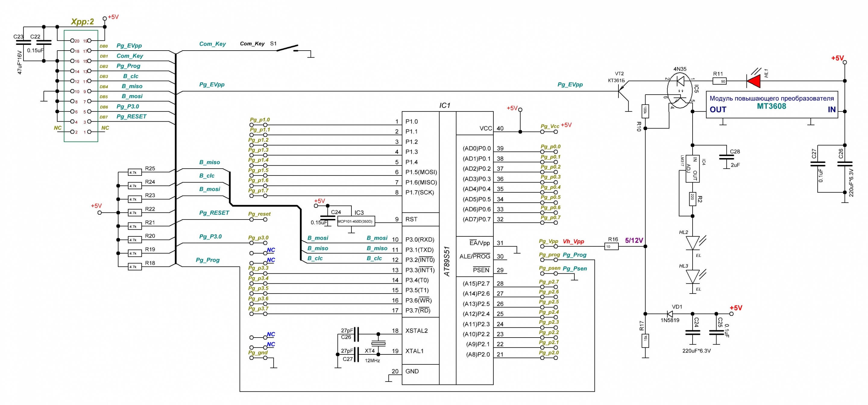Click the P1.7(SCK) pin label
This screenshot has height=405, width=868.
(420, 192)
